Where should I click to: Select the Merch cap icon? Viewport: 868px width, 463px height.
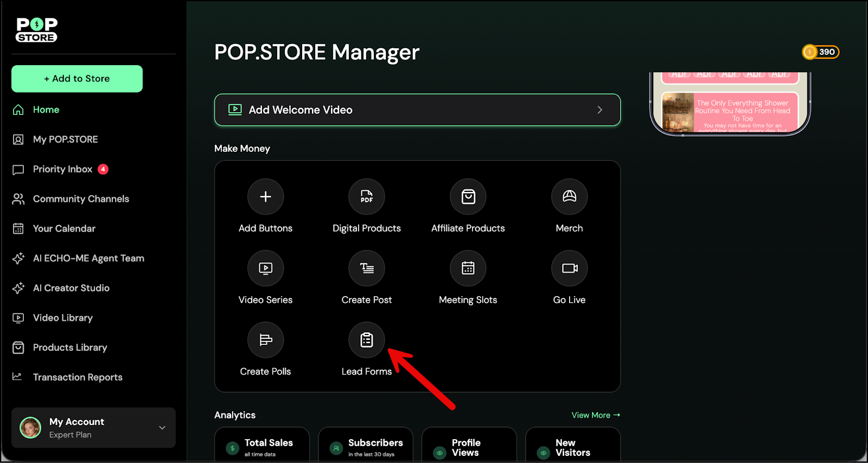(x=569, y=197)
